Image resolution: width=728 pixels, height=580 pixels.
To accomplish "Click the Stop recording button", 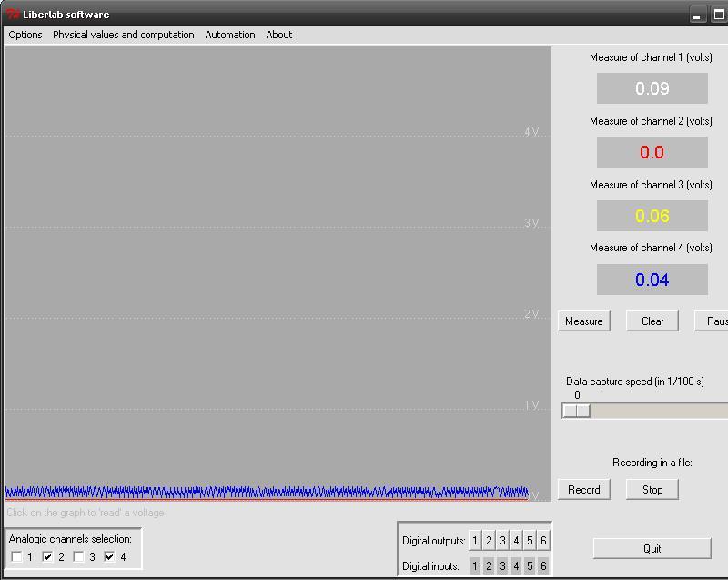I will click(x=652, y=489).
